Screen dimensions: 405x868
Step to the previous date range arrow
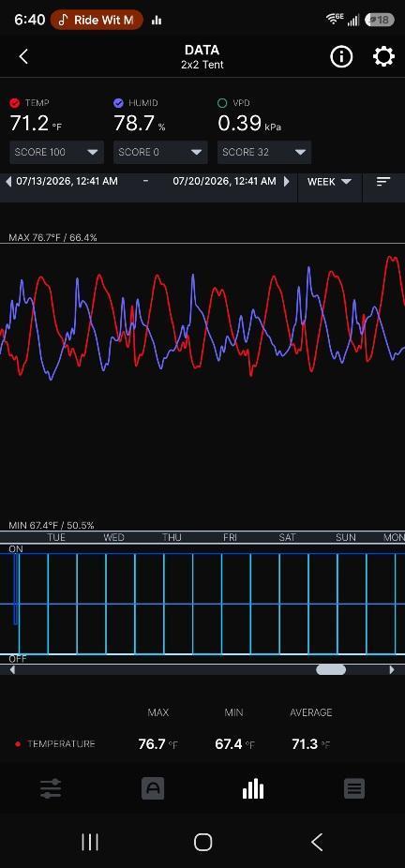[x=7, y=182]
